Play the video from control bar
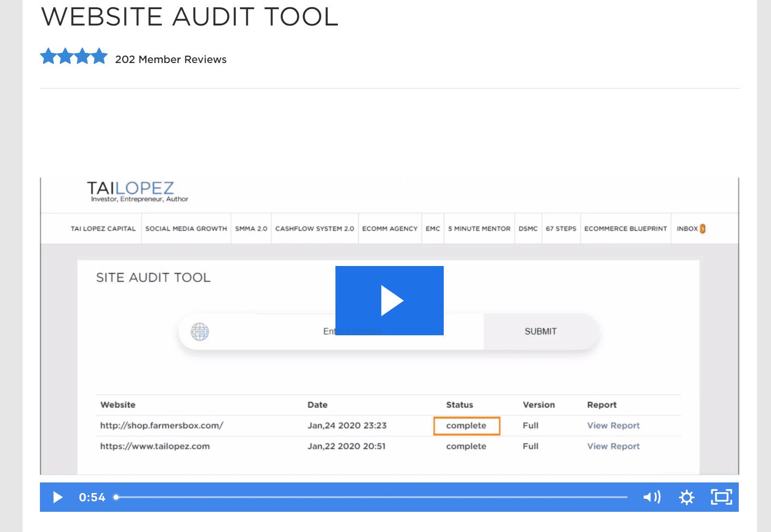 click(x=58, y=497)
